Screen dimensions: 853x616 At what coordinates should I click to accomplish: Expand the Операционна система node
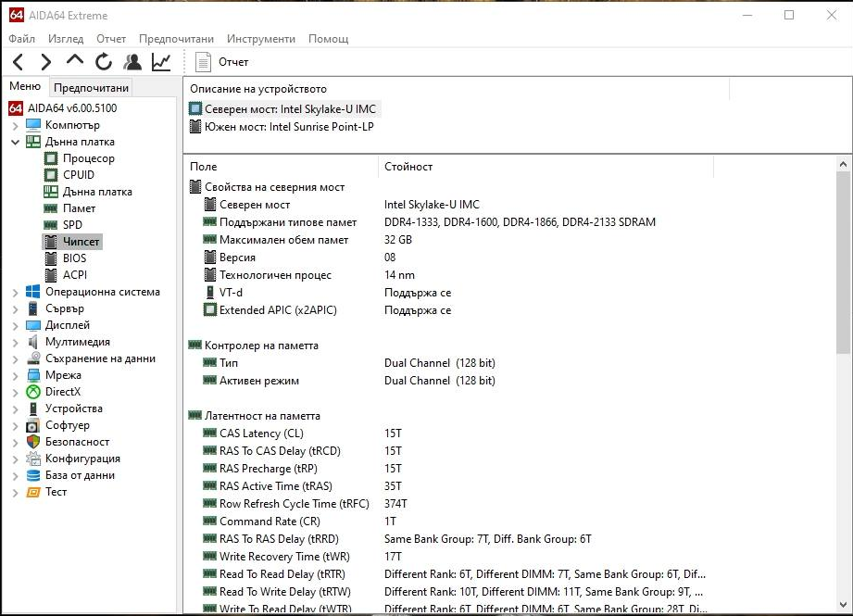[x=15, y=293]
